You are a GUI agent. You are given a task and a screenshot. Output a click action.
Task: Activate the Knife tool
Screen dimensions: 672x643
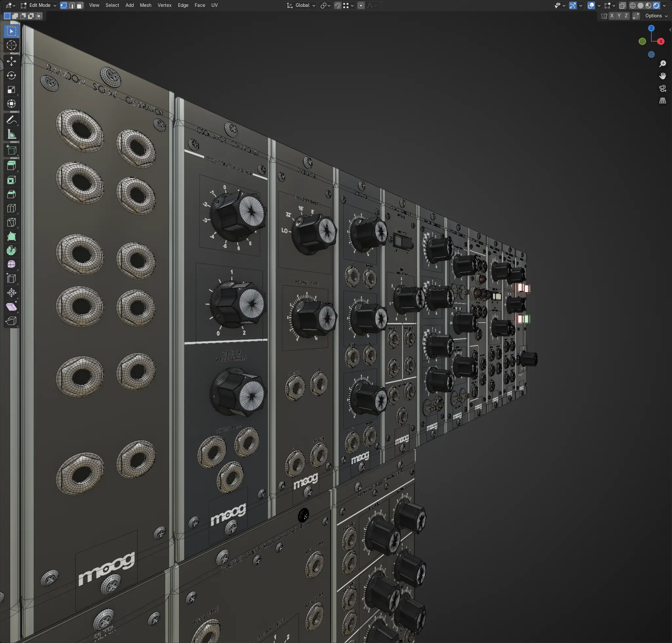pos(11,222)
